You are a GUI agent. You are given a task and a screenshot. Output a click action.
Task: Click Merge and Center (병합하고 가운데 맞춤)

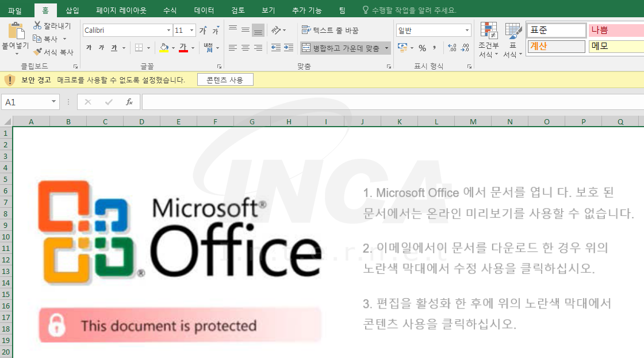click(341, 48)
